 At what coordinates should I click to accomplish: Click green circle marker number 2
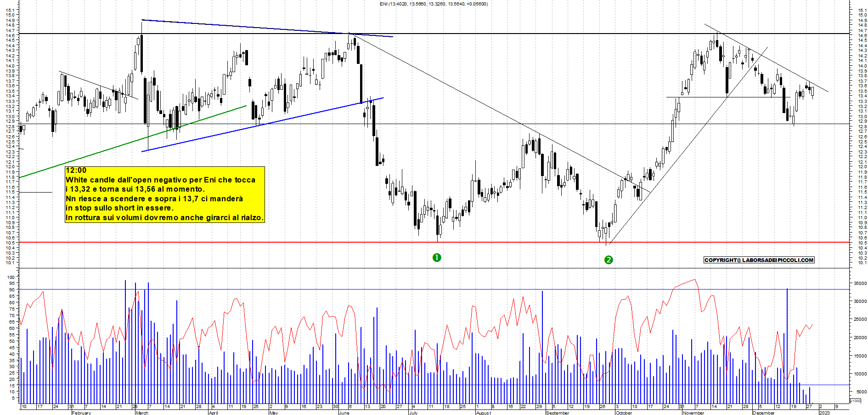tap(609, 260)
